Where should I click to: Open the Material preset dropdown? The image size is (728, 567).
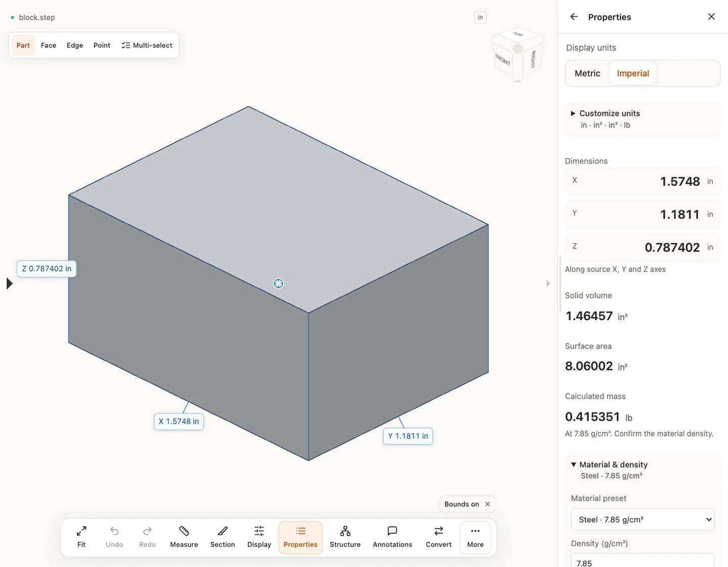tap(642, 519)
